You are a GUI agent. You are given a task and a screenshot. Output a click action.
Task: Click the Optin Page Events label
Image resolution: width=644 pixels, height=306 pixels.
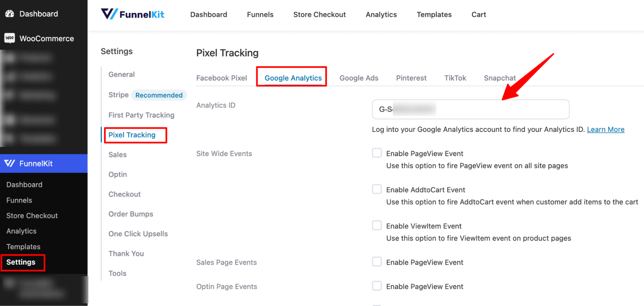227,287
